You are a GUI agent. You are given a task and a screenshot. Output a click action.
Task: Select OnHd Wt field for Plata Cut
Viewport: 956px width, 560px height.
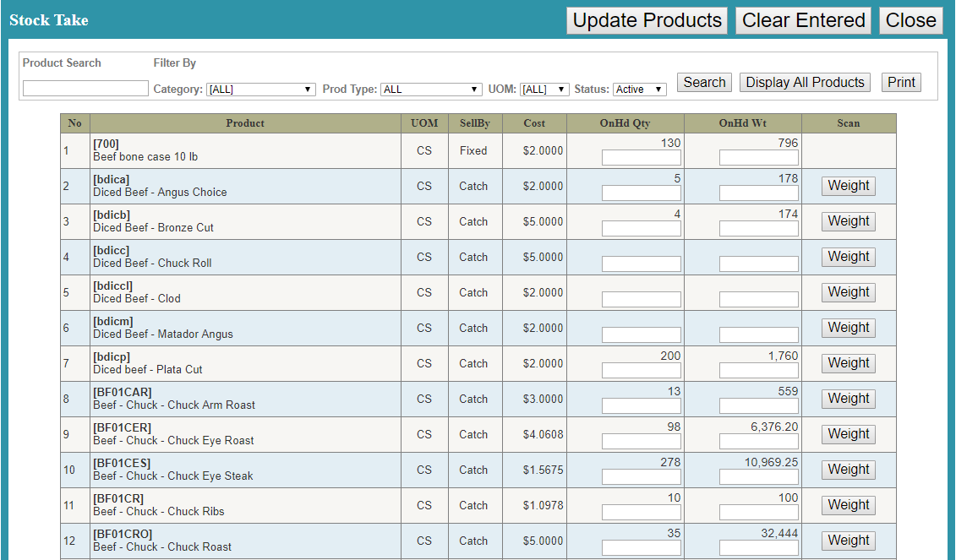tap(758, 371)
